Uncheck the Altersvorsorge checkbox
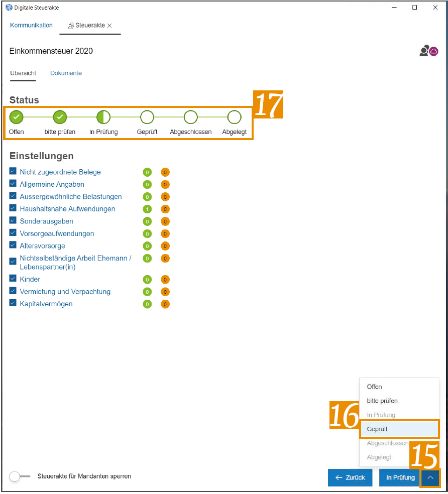 tap(13, 245)
